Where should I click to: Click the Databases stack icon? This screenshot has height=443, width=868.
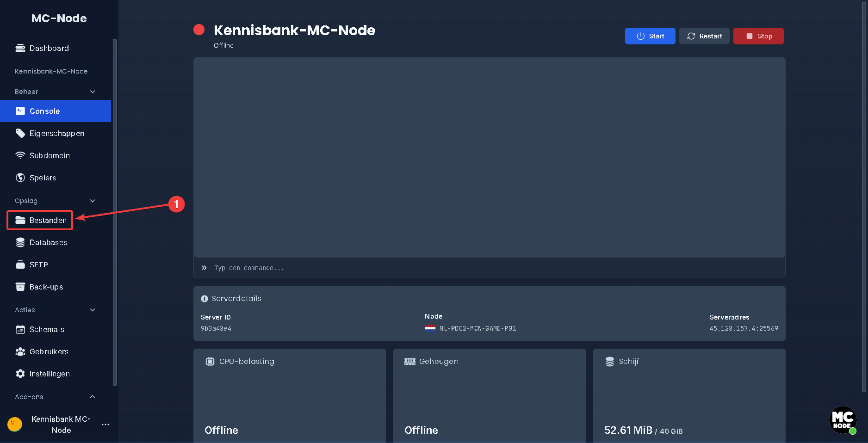[20, 242]
